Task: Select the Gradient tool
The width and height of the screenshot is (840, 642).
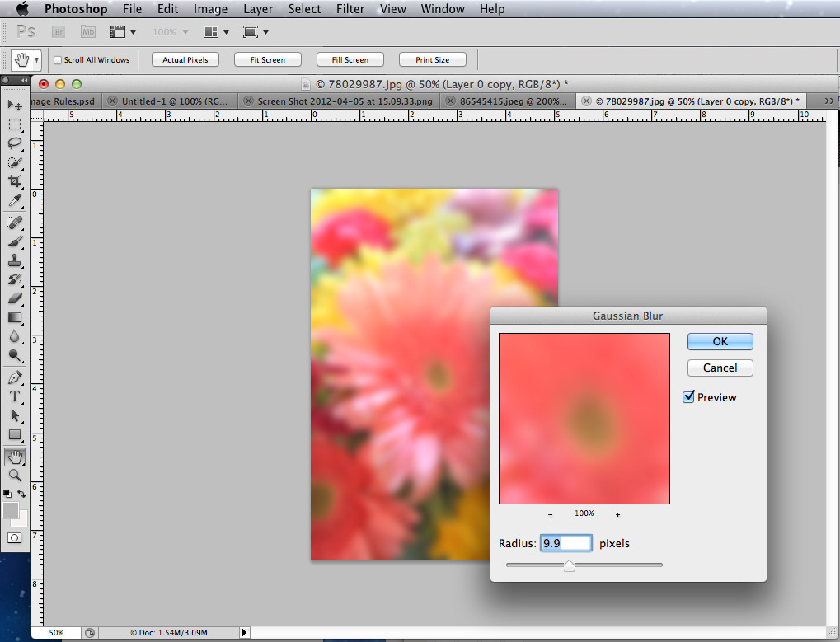Action: [x=15, y=317]
